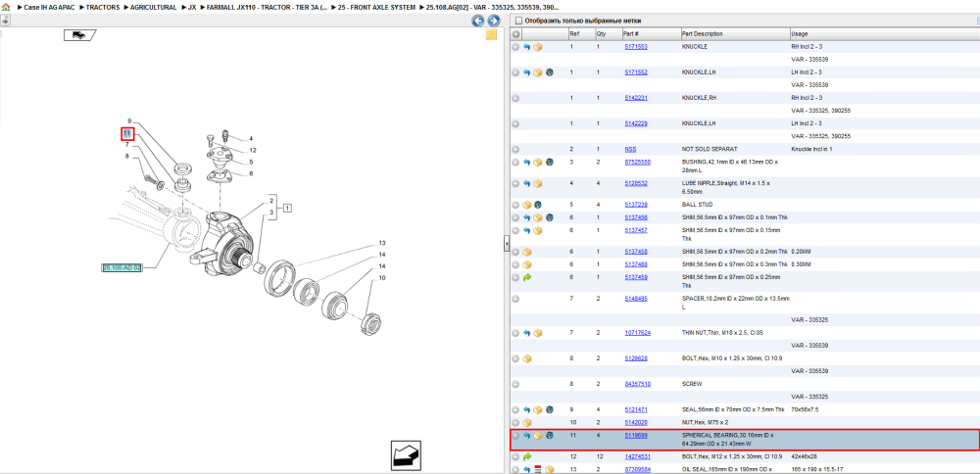Open part number link 5119699

point(636,435)
